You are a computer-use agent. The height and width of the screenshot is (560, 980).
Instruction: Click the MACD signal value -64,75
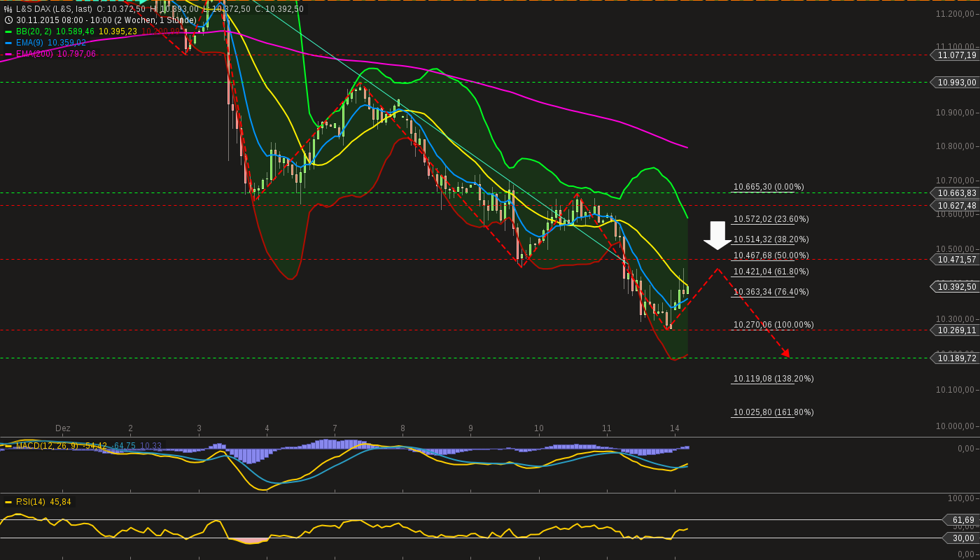[123, 446]
